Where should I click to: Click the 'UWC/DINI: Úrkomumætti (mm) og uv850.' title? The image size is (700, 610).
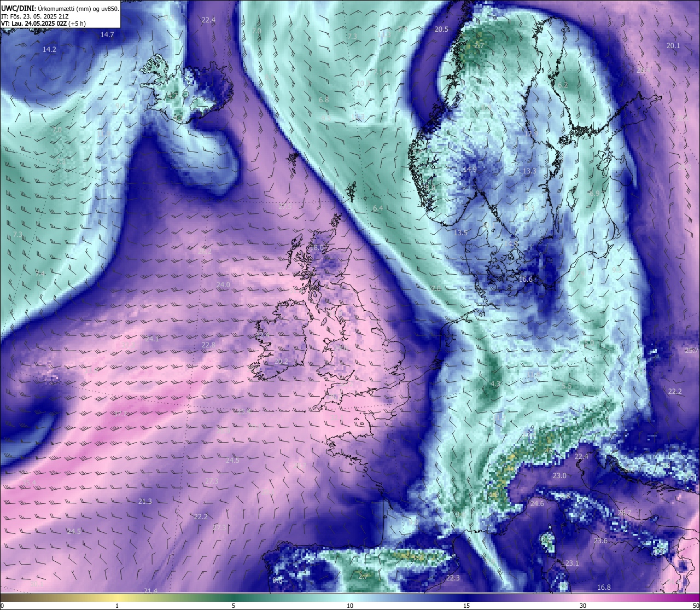(x=60, y=8)
